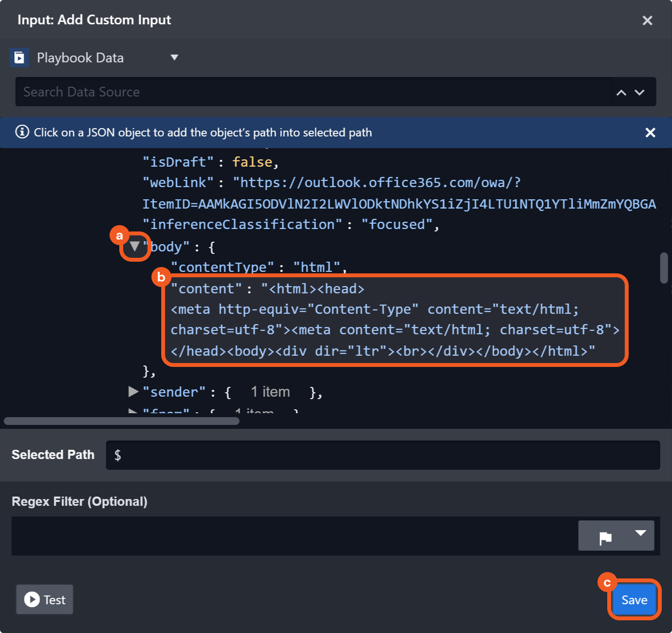
Task: Jump to previous search result arrow
Action: 621,93
